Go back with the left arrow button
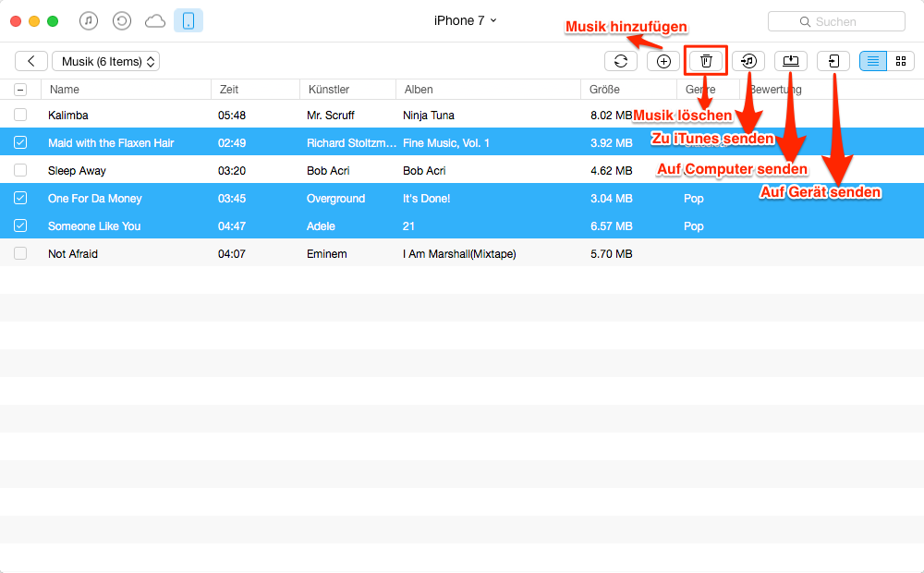 coord(31,61)
